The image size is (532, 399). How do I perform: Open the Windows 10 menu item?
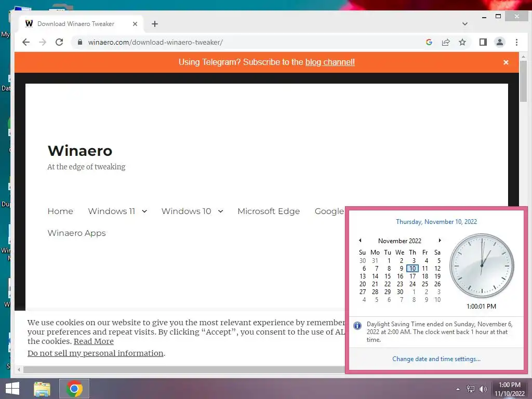click(187, 211)
